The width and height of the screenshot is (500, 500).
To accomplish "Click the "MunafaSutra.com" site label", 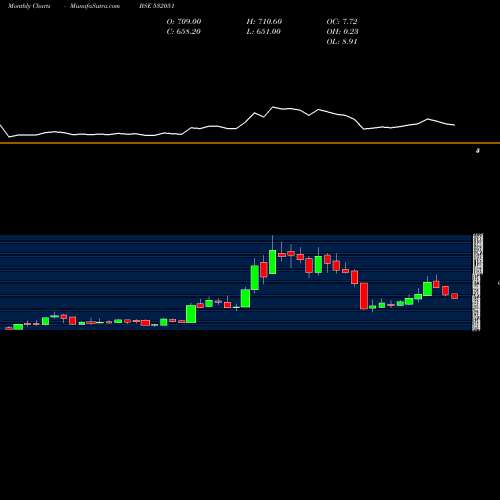I will tap(95, 6).
